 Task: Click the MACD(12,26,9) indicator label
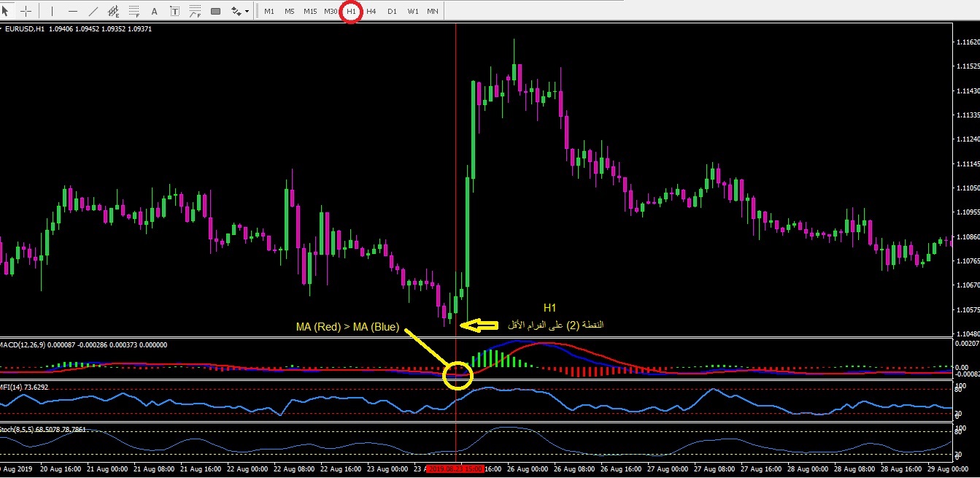pyautogui.click(x=22, y=344)
